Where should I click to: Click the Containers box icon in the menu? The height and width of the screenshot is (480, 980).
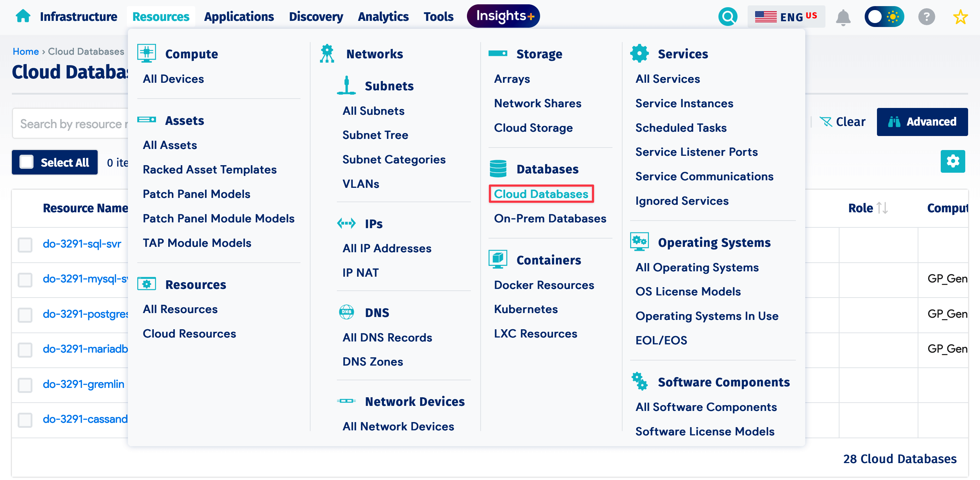[x=498, y=259]
